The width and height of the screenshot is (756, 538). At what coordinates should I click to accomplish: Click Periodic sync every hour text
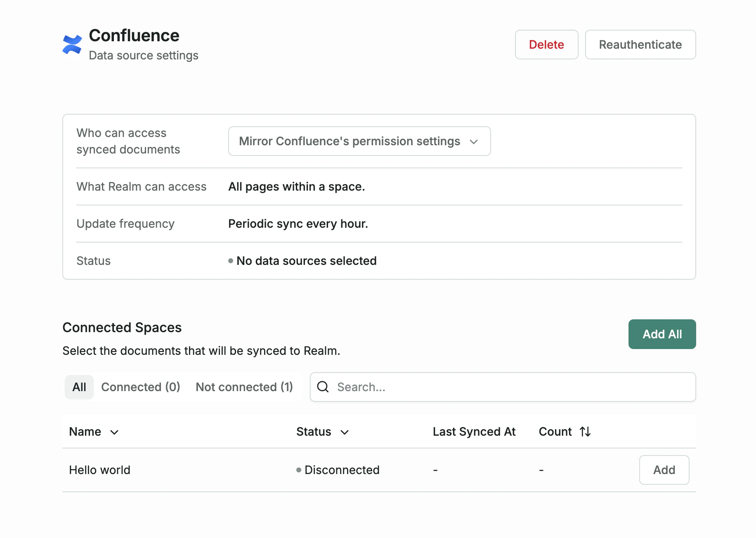(298, 224)
